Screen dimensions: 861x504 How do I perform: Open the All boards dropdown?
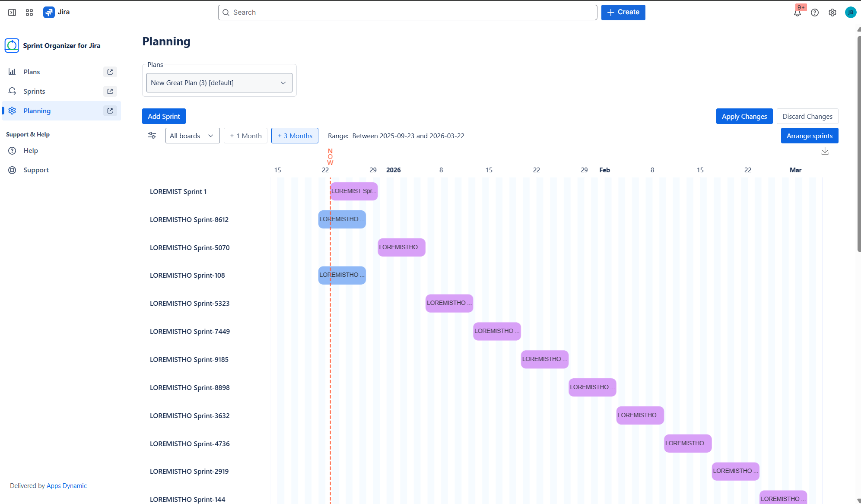coord(192,136)
